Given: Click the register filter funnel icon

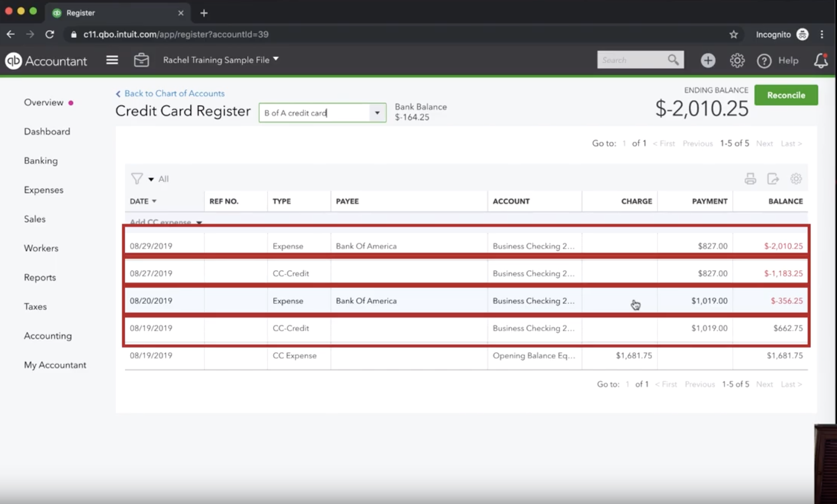Looking at the screenshot, I should 137,179.
